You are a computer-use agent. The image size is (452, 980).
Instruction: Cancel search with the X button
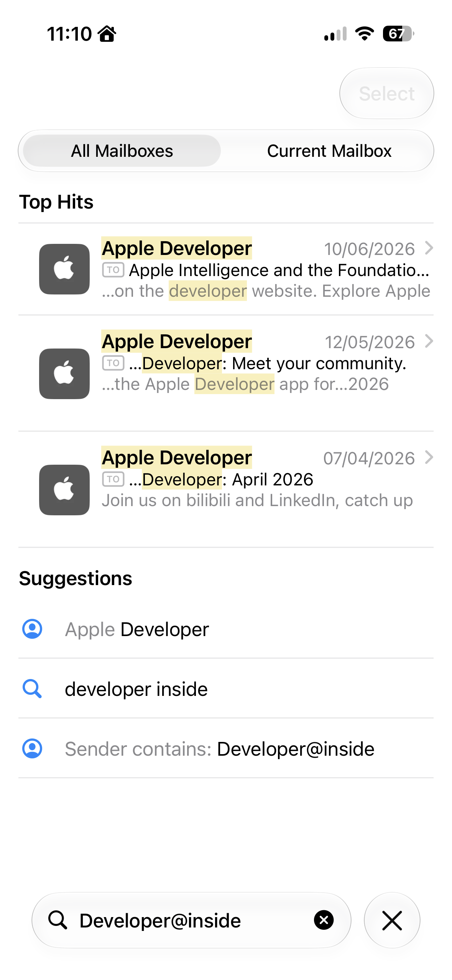point(392,920)
